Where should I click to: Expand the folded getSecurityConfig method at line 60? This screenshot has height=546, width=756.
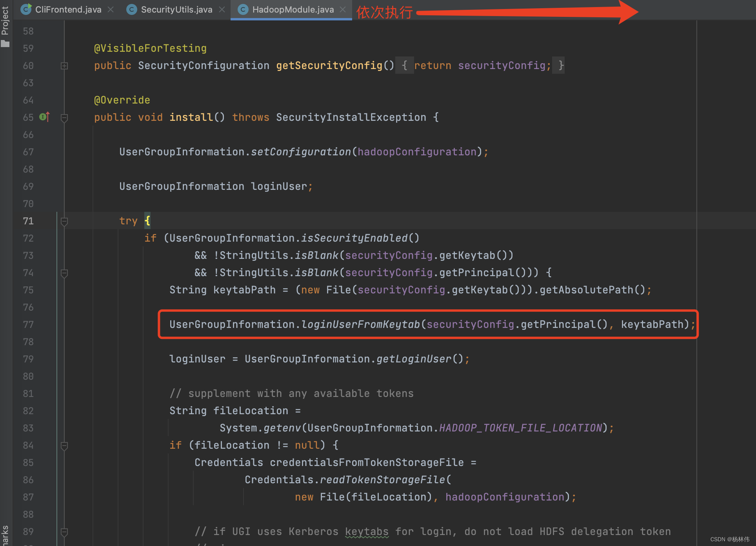[x=64, y=66]
